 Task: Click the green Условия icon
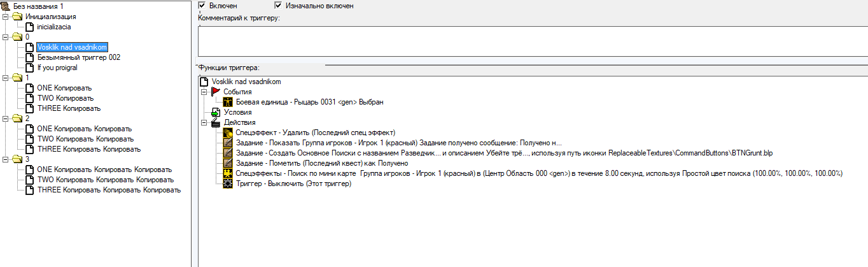tap(216, 112)
